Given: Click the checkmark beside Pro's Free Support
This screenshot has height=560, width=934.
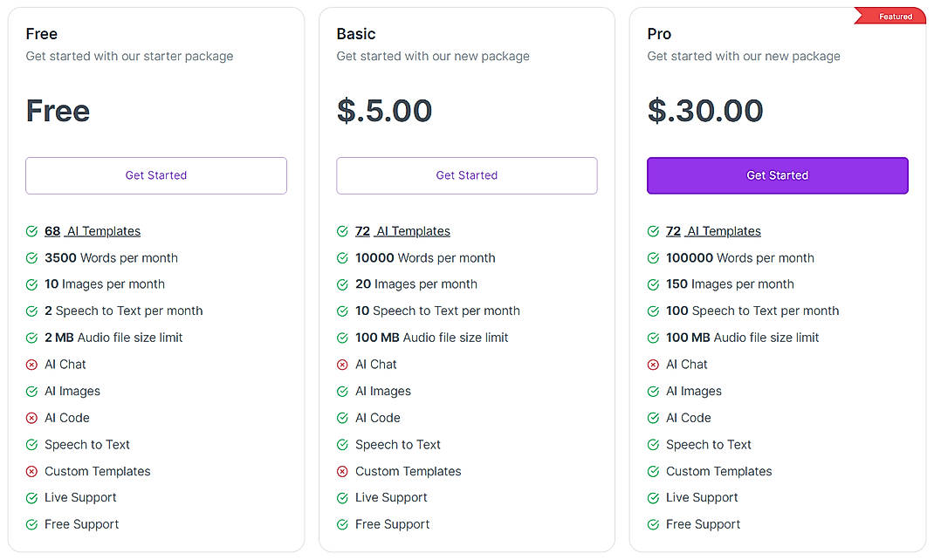Looking at the screenshot, I should (x=652, y=524).
